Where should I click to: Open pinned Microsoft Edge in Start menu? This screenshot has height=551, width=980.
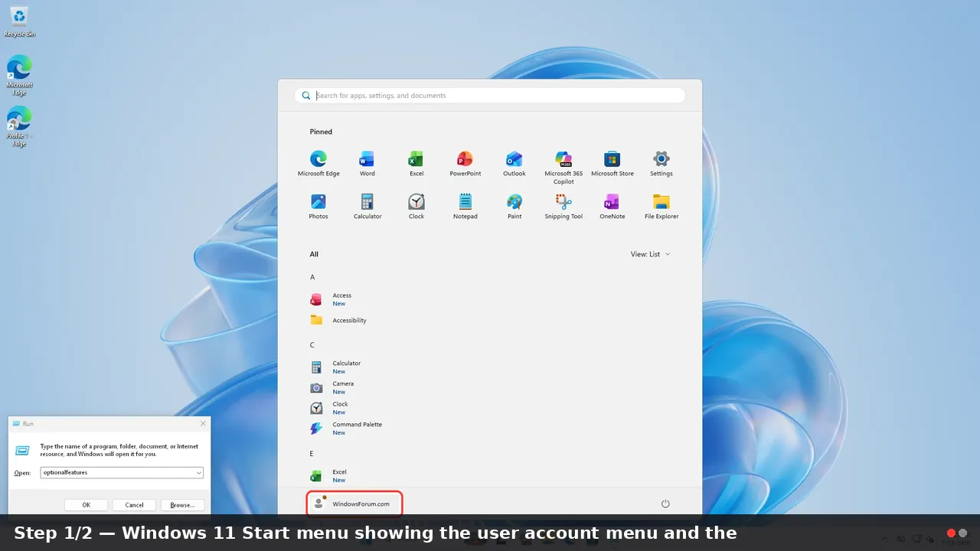pyautogui.click(x=318, y=164)
